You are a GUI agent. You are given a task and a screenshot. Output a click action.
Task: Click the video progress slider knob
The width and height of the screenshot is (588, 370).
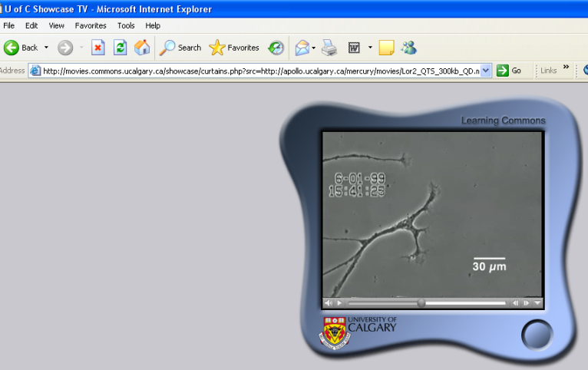coord(421,303)
